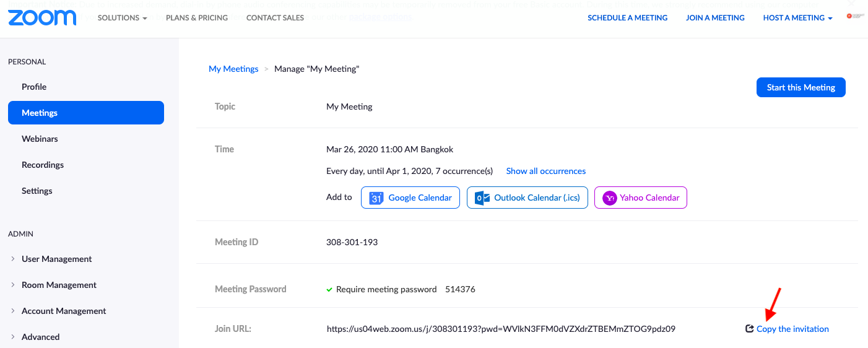Select Meetings in the sidebar
The image size is (868, 348).
click(86, 113)
